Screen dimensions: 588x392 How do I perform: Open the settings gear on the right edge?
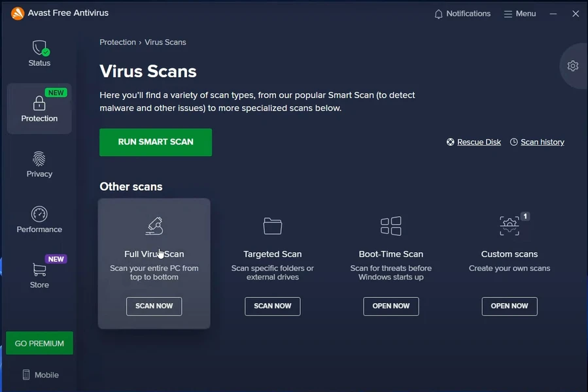[572, 65]
